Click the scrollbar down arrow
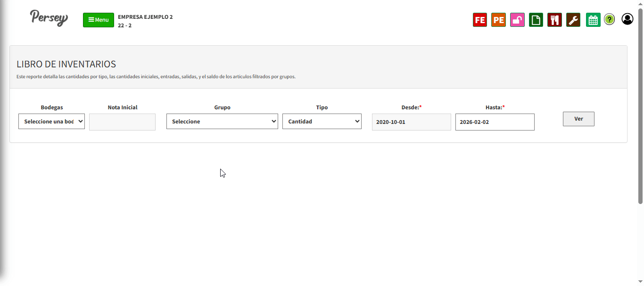Viewport: 644px width, 286px height. (x=640, y=282)
